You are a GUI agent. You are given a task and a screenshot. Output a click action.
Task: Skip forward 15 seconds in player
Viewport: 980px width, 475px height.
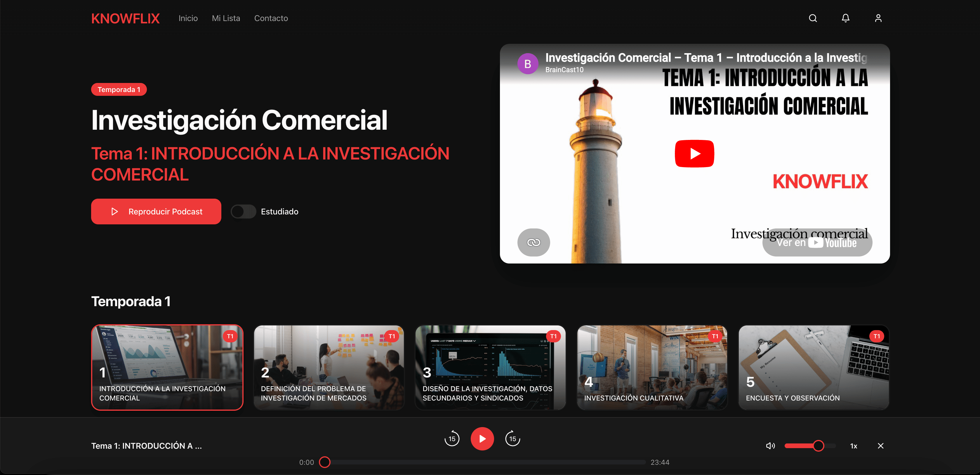(512, 438)
